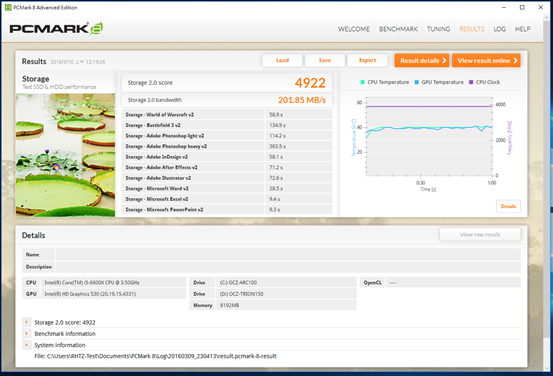Click View result online button
Image resolution: width=553 pixels, height=376 pixels.
point(486,60)
